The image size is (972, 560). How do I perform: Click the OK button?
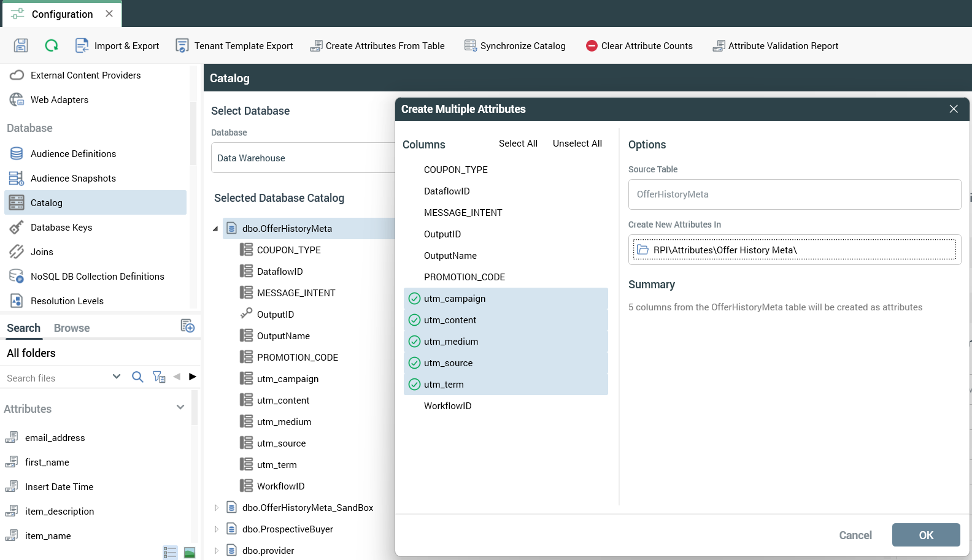(925, 535)
